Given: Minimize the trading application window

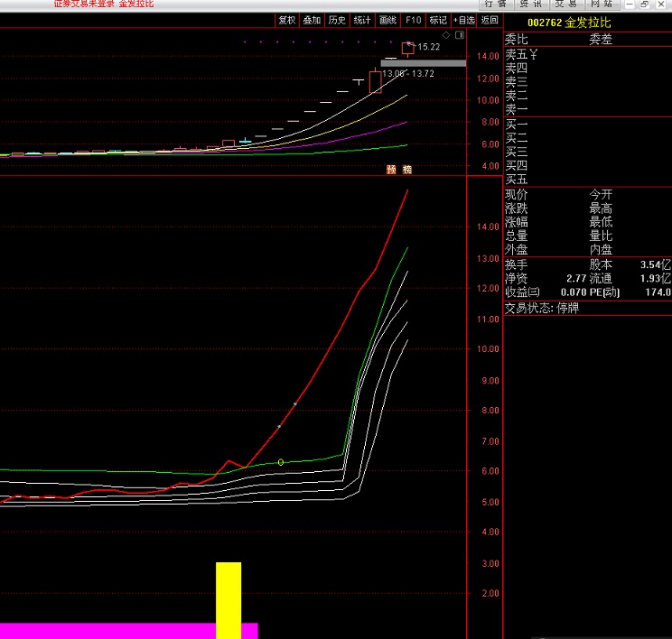Looking at the screenshot, I should tap(630, 4).
